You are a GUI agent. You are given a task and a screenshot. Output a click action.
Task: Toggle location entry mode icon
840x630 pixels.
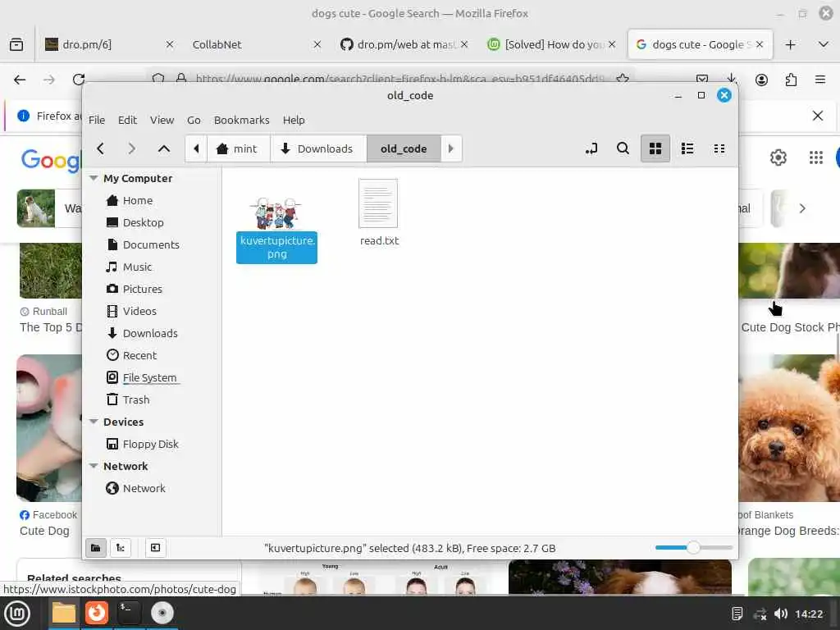click(591, 148)
